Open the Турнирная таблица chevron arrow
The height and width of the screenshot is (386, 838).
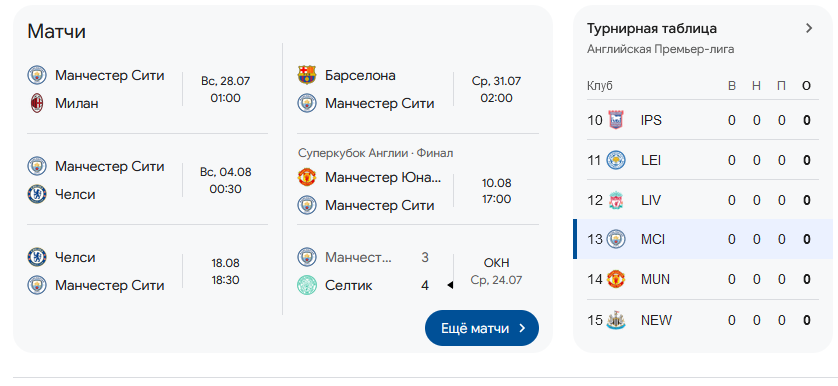click(809, 28)
